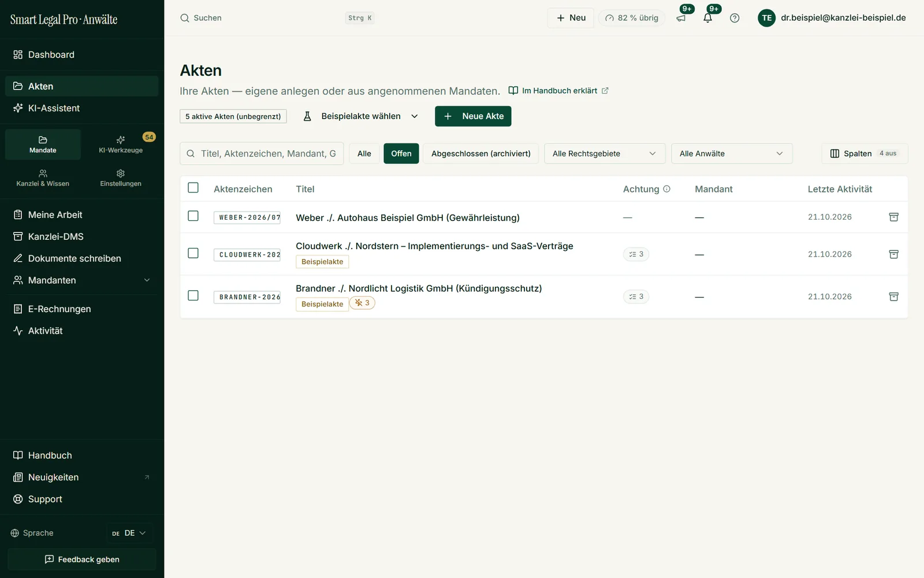The width and height of the screenshot is (924, 578).
Task: Go to Dashboard in sidebar
Action: click(81, 55)
